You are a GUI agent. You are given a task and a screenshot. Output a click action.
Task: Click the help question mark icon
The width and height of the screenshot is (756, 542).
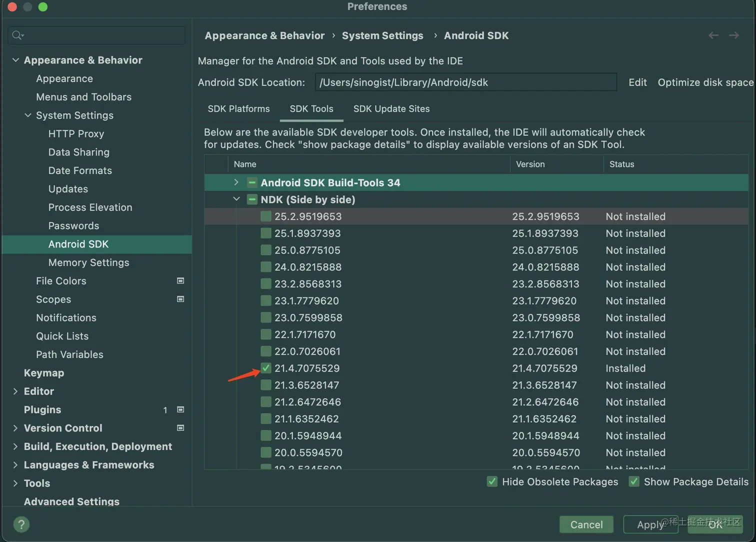(21, 524)
